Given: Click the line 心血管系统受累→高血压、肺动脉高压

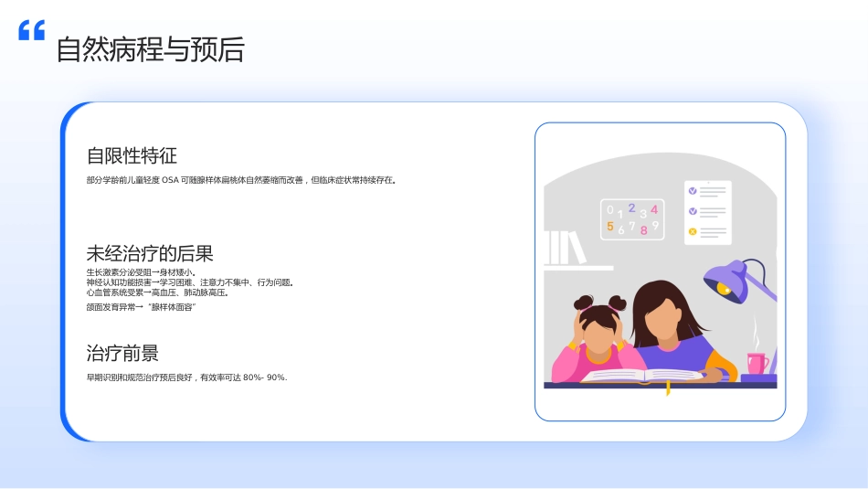Looking at the screenshot, I should (x=158, y=292).
